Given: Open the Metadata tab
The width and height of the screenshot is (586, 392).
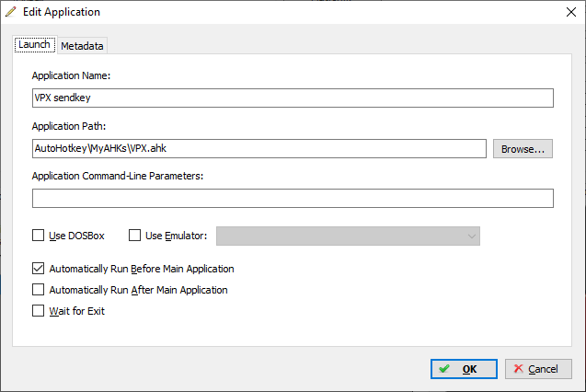Looking at the screenshot, I should pos(82,46).
